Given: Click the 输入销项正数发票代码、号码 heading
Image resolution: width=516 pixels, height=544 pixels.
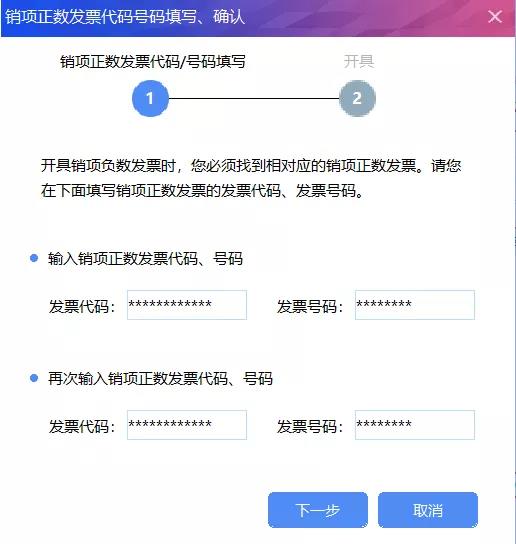Looking at the screenshot, I should (x=145, y=259).
